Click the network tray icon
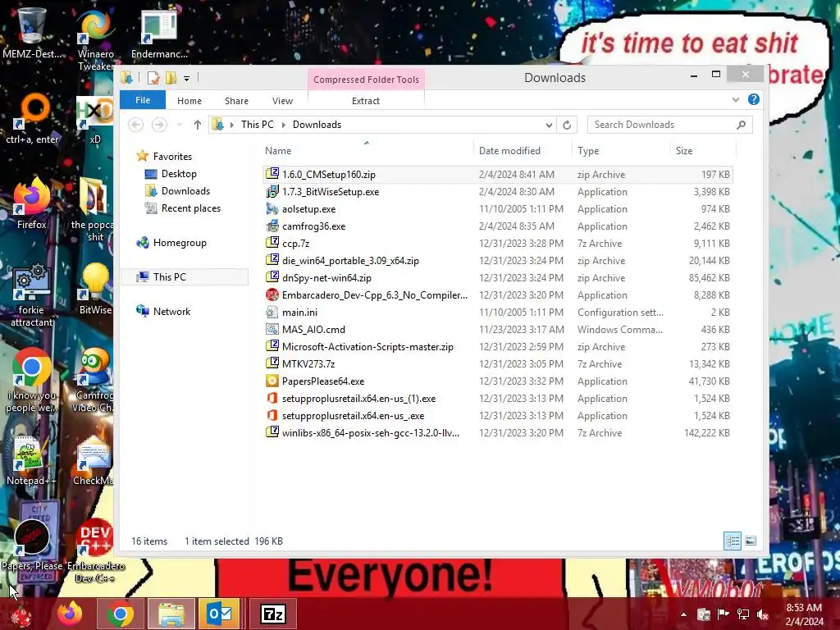 pyautogui.click(x=743, y=614)
